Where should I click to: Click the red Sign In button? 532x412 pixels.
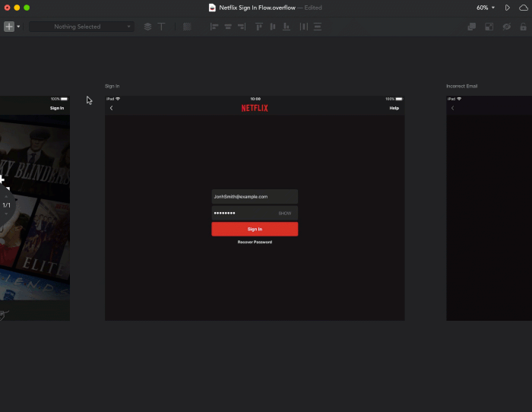[x=255, y=229]
